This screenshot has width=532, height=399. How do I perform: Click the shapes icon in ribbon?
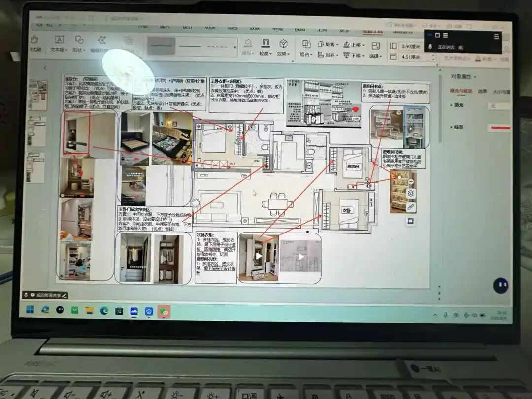point(79,40)
